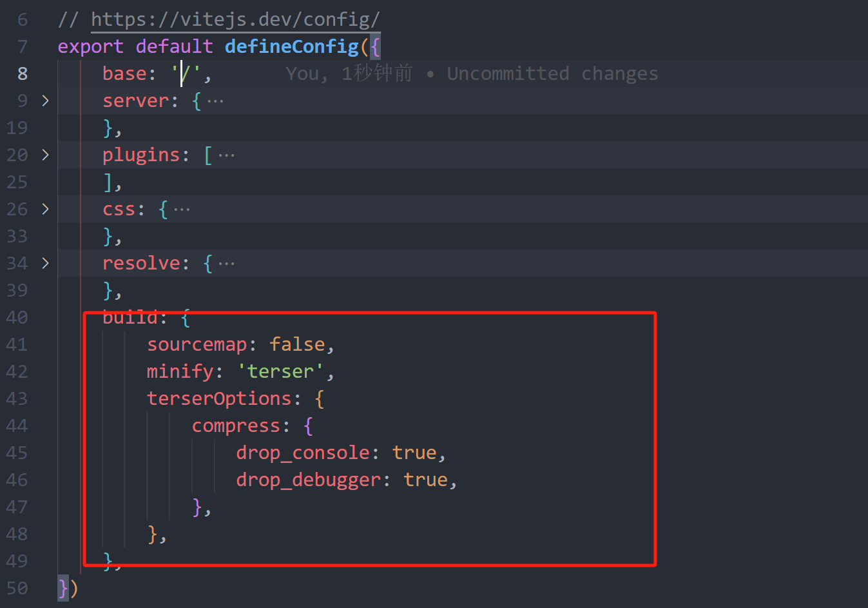The height and width of the screenshot is (608, 868).
Task: Select line number 40 in gutter
Action: 17,317
